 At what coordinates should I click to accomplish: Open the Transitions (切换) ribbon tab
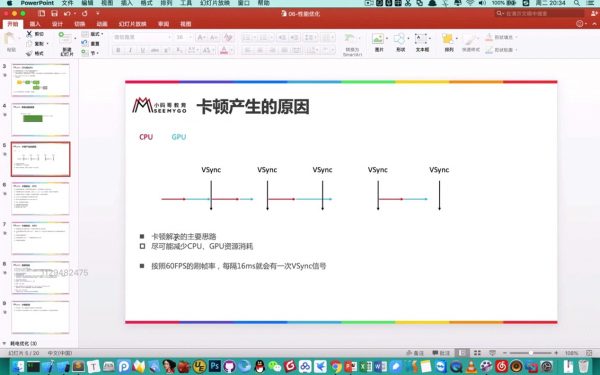tap(79, 24)
